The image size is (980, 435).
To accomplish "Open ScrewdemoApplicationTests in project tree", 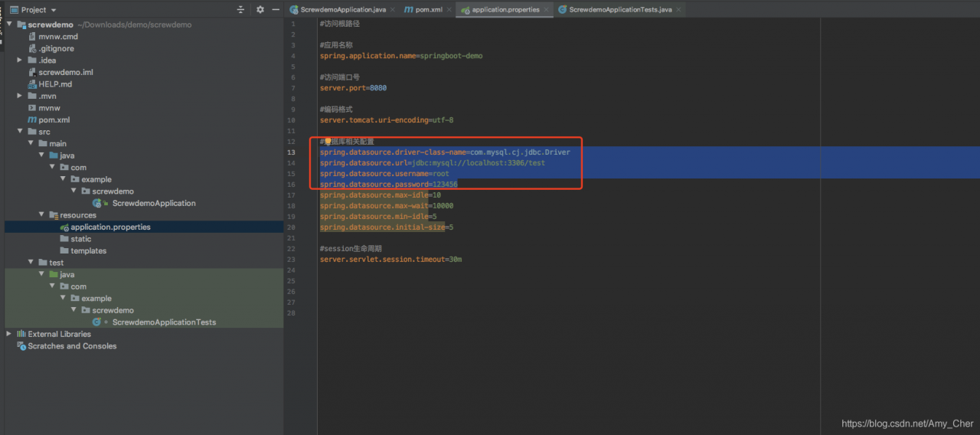I will tap(164, 322).
